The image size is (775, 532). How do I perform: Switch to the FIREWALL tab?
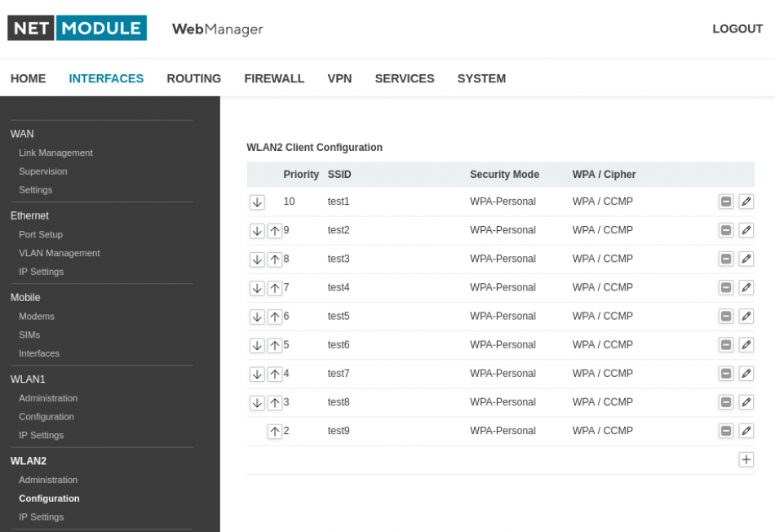click(274, 78)
